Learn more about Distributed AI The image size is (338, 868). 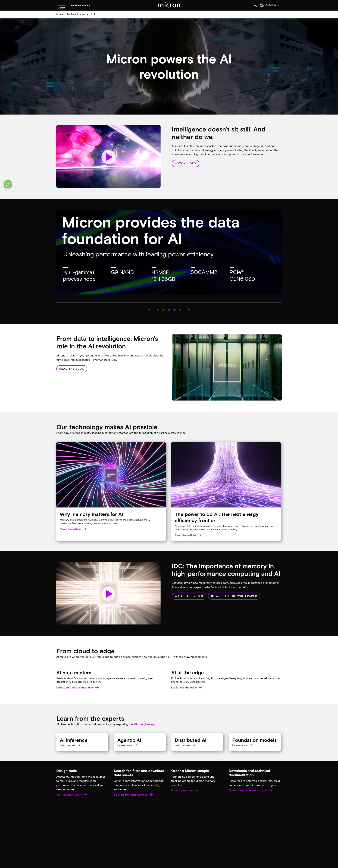coord(182,745)
